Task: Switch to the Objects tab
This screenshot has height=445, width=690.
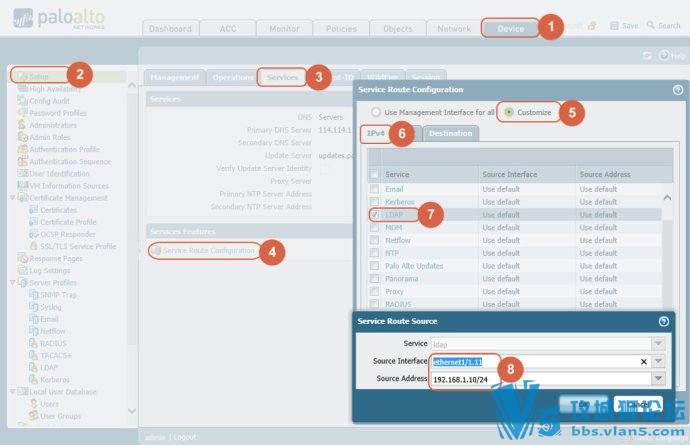Action: point(397,29)
